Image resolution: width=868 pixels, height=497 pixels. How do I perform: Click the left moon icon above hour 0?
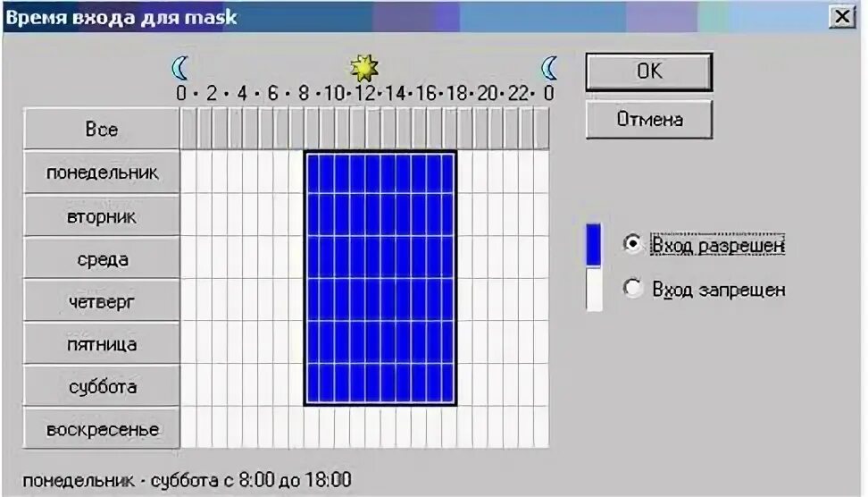click(180, 69)
